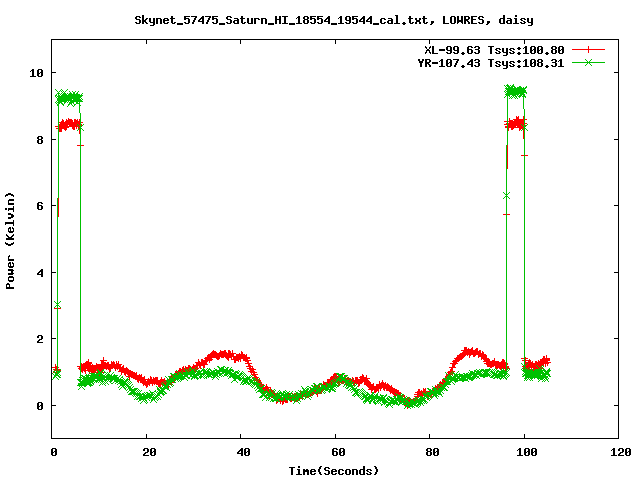Image resolution: width=640 pixels, height=480 pixels.
Task: Click the y-axis tick label 8
Action: click(x=40, y=140)
